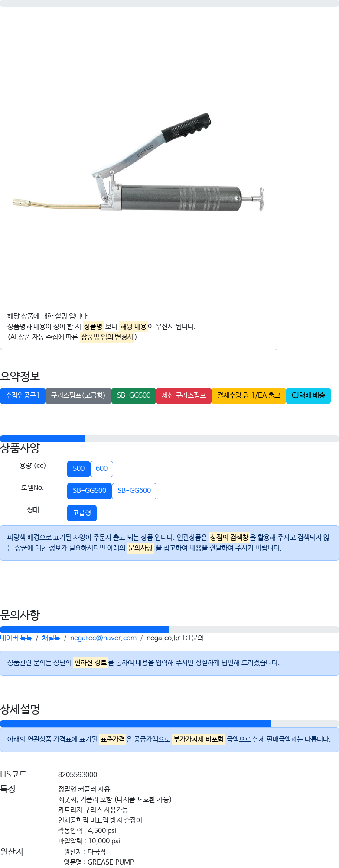Click the 상품사양 progress bar
The height and width of the screenshot is (868, 339).
click(169, 439)
